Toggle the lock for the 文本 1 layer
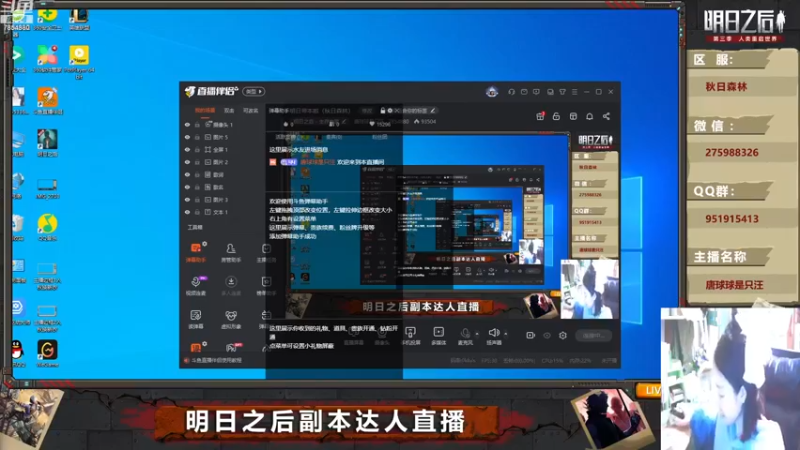This screenshot has width=800, height=450. point(197,212)
